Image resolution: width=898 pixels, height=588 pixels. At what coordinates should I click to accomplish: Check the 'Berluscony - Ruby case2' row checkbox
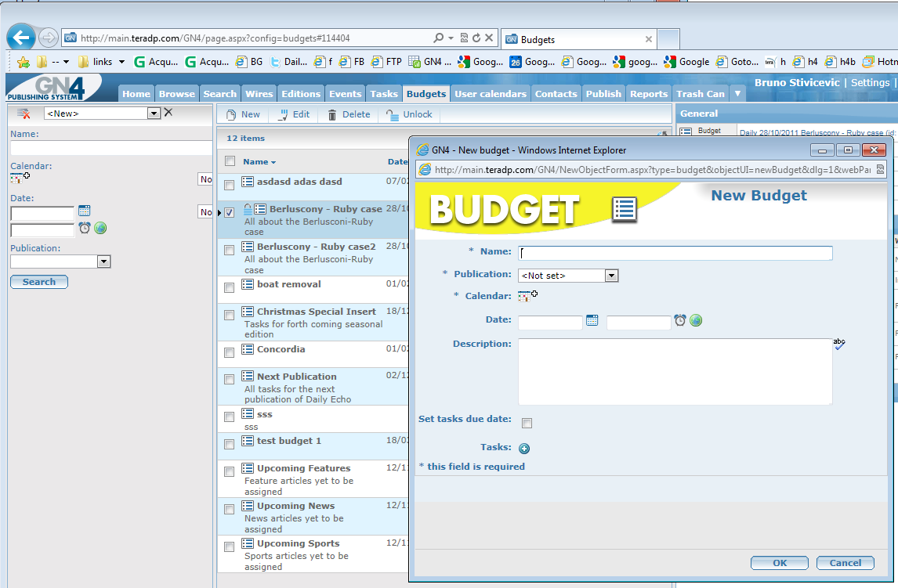click(229, 251)
